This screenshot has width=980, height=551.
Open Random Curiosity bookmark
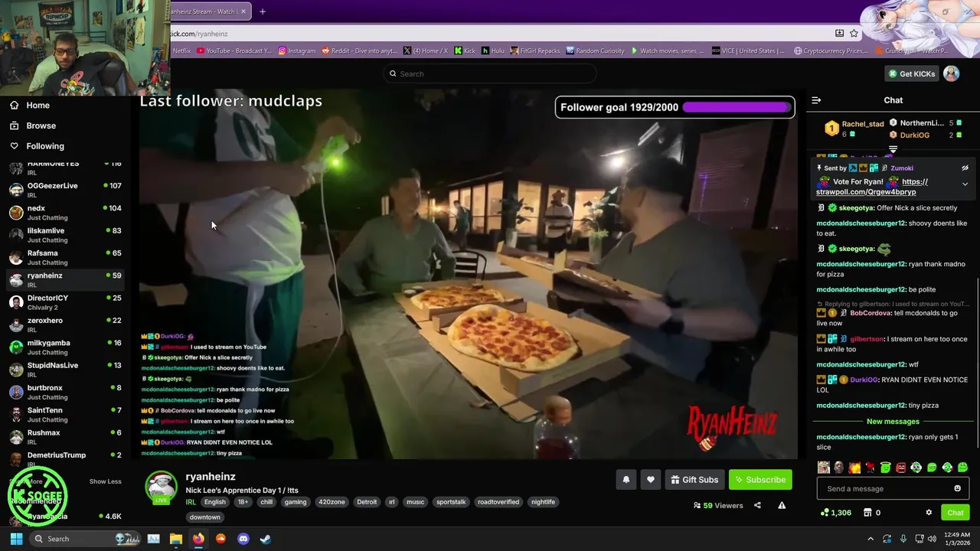(x=595, y=51)
